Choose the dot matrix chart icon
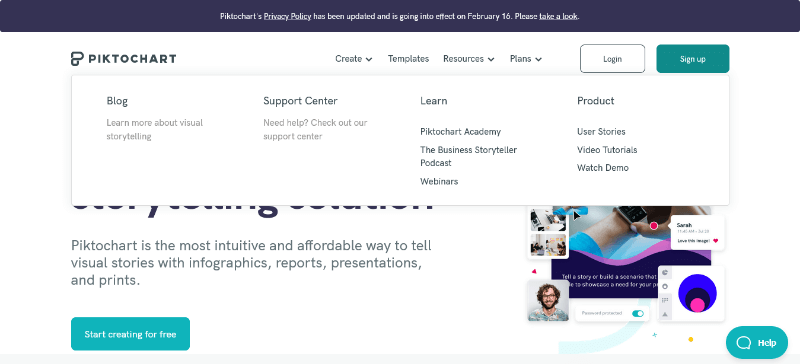800x364 pixels. click(665, 301)
